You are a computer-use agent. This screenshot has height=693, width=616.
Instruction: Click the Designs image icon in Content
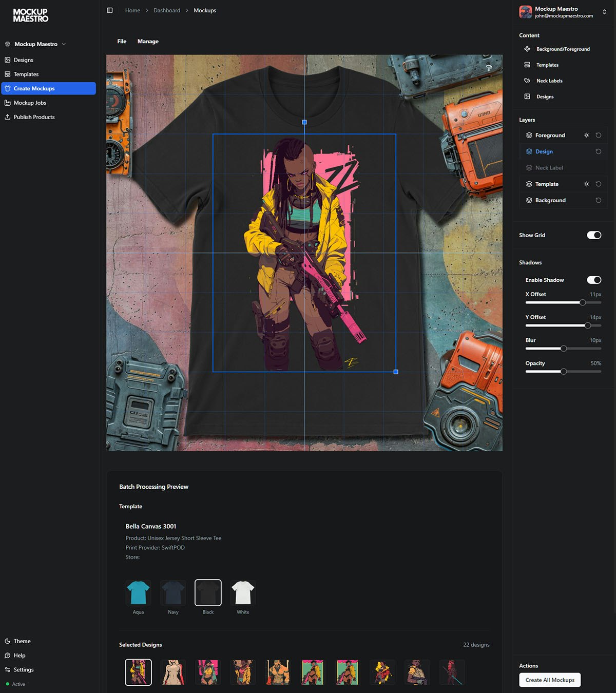click(527, 97)
